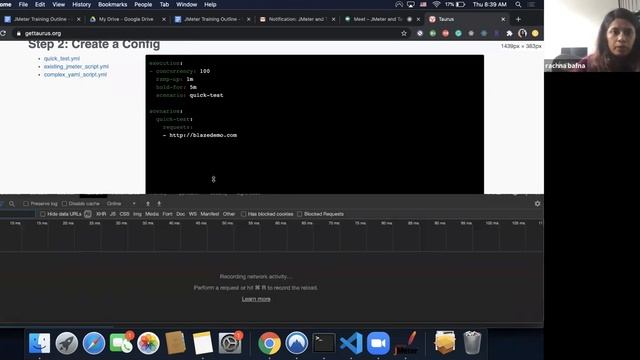640x360 pixels.
Task: Reload the page in Chrome
Action: (3, 33)
